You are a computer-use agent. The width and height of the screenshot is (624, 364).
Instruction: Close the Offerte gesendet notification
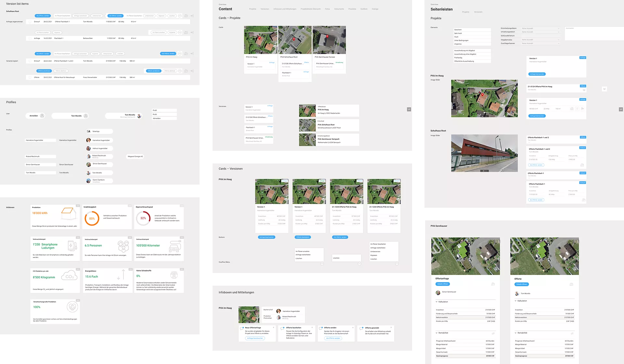(x=391, y=328)
